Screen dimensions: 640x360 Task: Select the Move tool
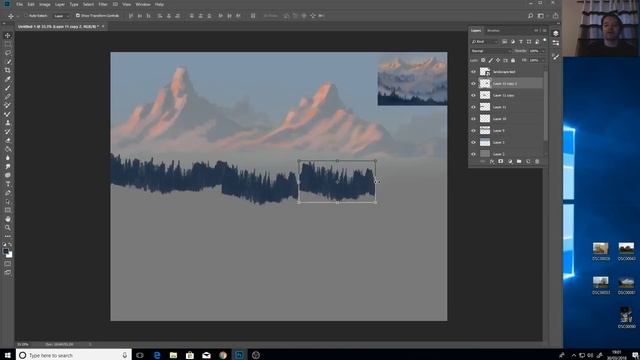8,36
